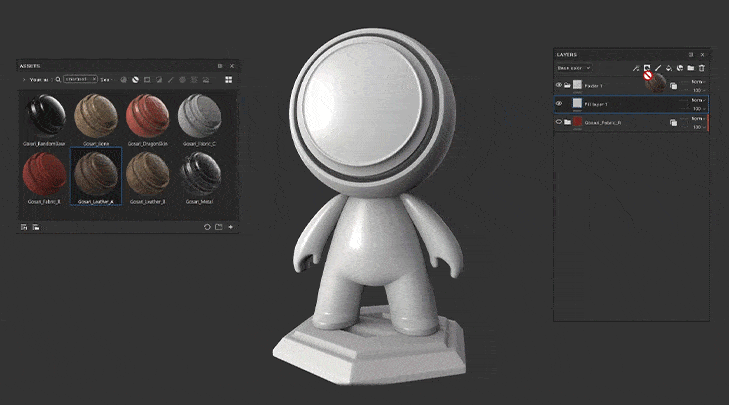Filter assets by brushes icon

171,80
